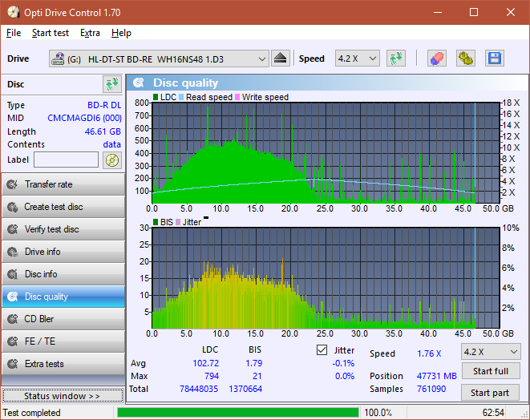Click the LDC green legend swatch

coord(156,97)
